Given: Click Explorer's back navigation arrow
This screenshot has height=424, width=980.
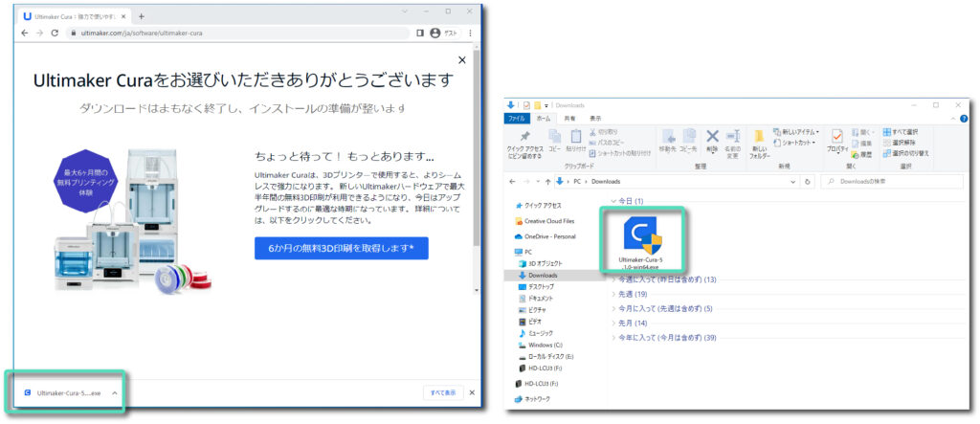Looking at the screenshot, I should point(513,181).
